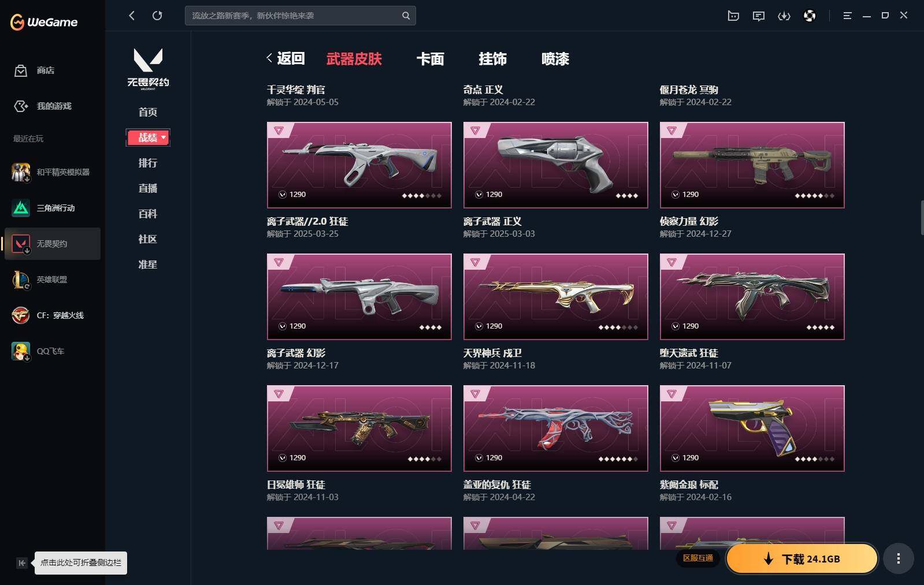Select 三角洲行动 game icon in sidebar
The width and height of the screenshot is (924, 585).
point(21,208)
